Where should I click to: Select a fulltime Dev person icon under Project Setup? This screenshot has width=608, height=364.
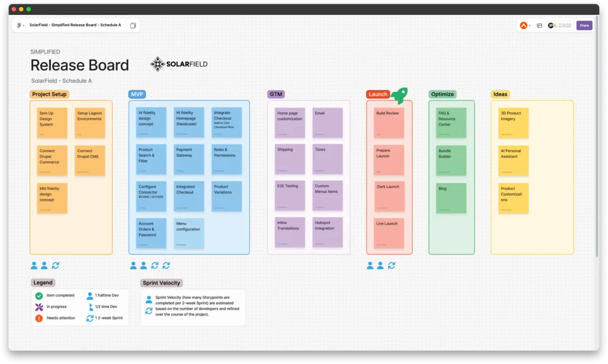[x=34, y=265]
